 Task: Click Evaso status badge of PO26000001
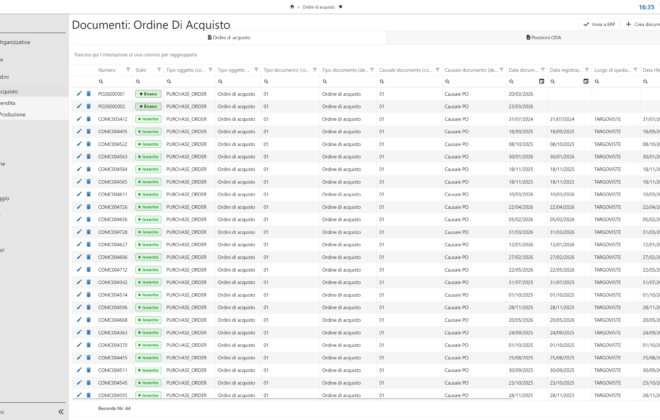(x=148, y=94)
